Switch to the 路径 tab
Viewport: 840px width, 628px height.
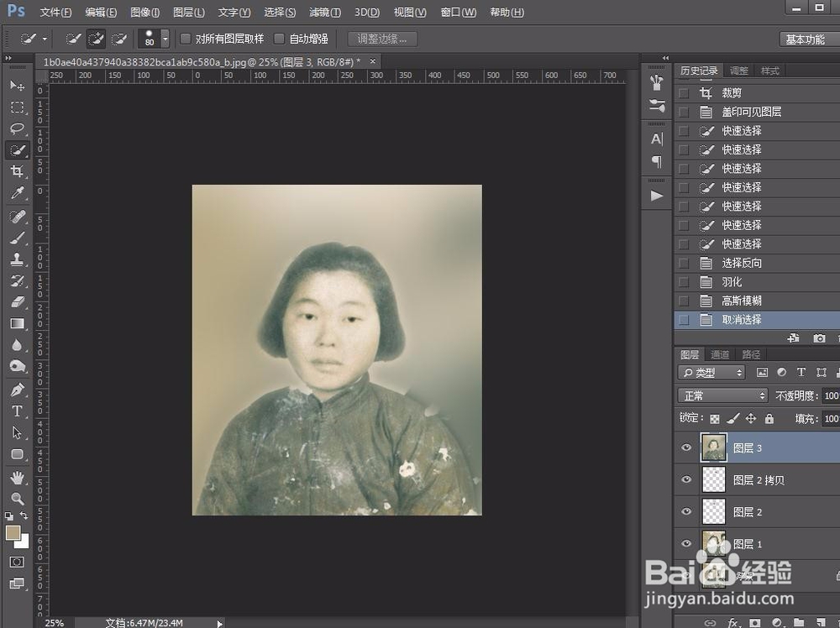(x=751, y=354)
